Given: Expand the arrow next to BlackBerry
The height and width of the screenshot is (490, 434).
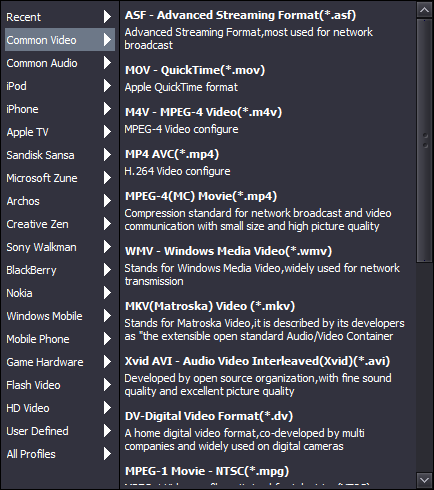Looking at the screenshot, I should pos(107,270).
